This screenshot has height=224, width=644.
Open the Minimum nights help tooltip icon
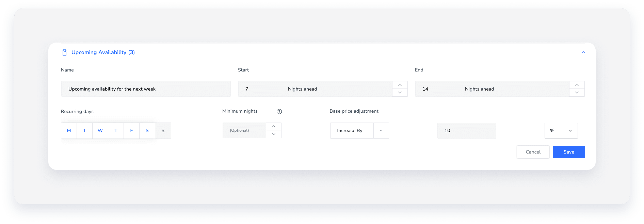pyautogui.click(x=279, y=111)
